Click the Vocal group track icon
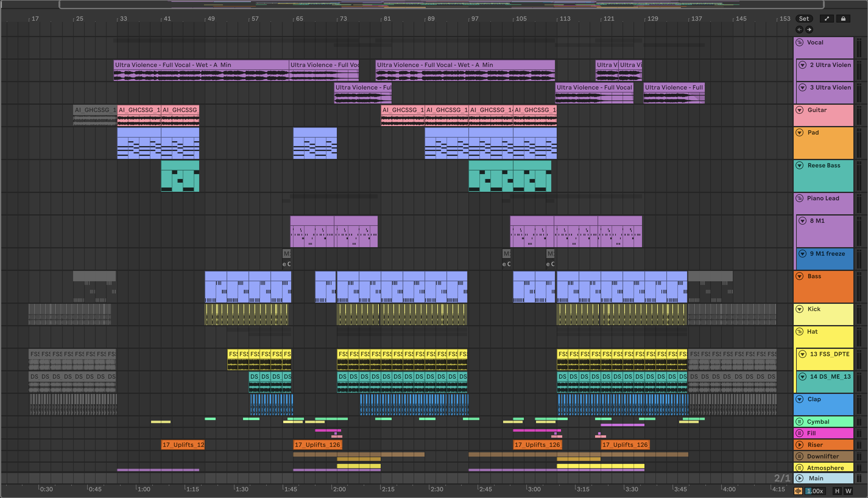This screenshot has height=498, width=868. [x=799, y=42]
